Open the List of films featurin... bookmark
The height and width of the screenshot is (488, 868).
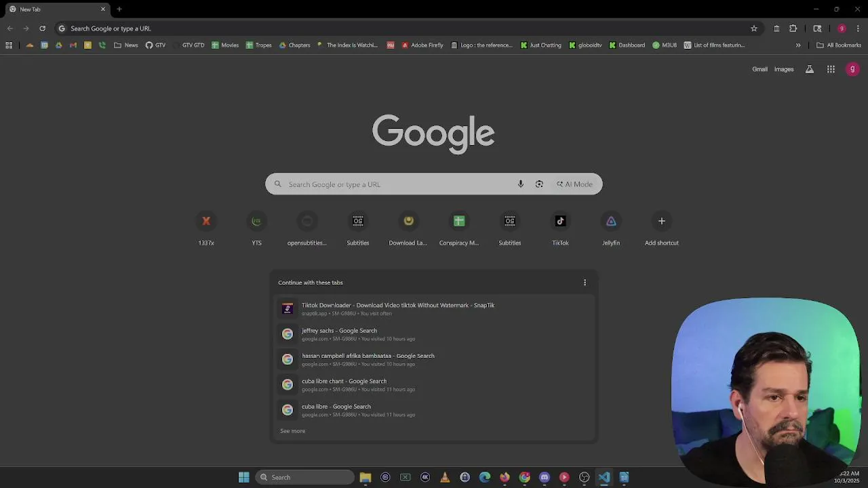click(714, 45)
